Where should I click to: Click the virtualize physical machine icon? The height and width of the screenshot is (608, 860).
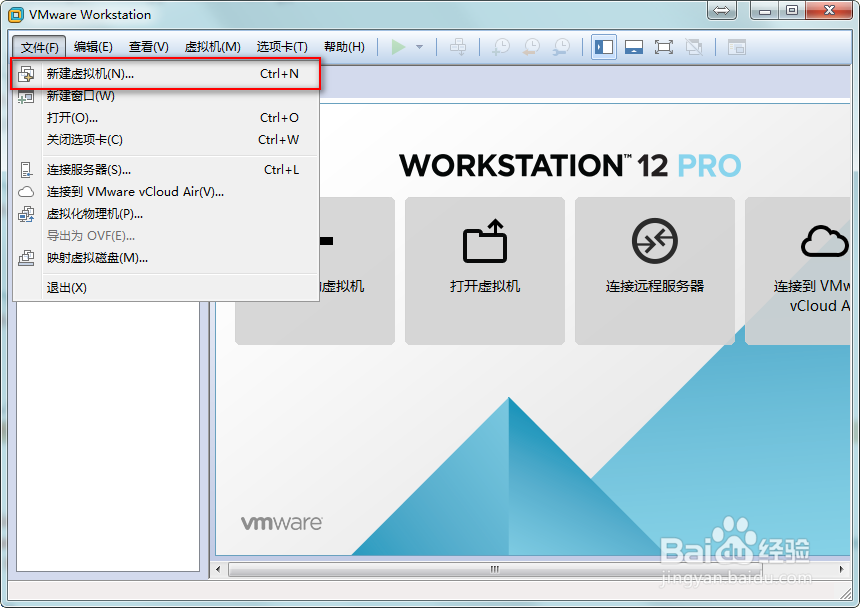[26, 214]
